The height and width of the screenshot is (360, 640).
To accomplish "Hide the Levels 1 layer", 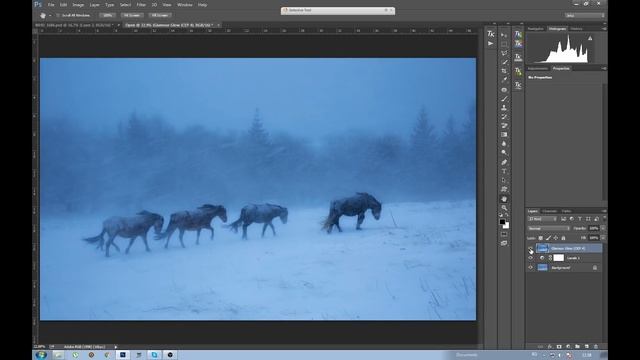I will tap(531, 258).
